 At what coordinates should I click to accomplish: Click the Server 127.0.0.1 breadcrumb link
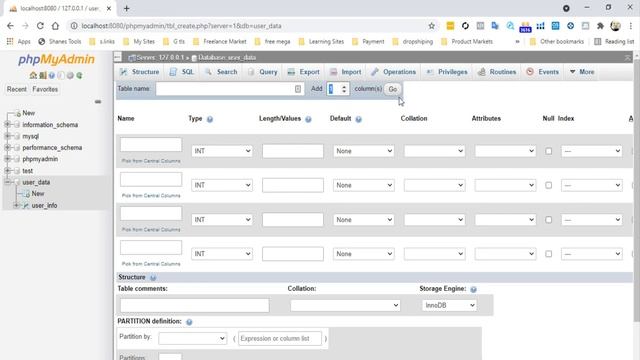[160, 58]
